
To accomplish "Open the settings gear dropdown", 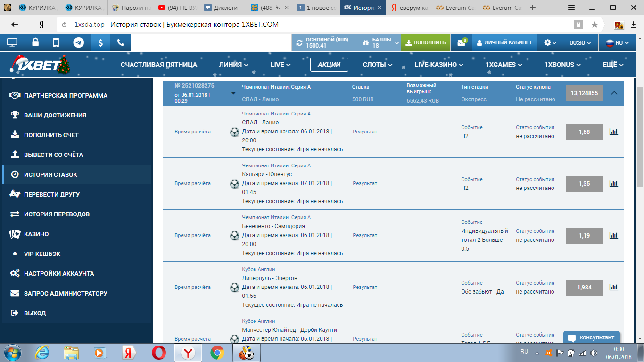I will click(x=550, y=42).
